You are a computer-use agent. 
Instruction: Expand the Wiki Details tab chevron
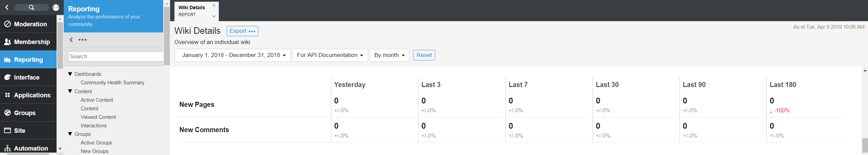pos(214,16)
